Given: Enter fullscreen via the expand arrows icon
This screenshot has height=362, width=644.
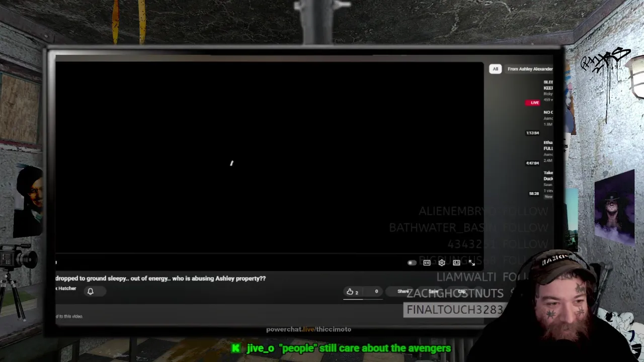Looking at the screenshot, I should [471, 262].
